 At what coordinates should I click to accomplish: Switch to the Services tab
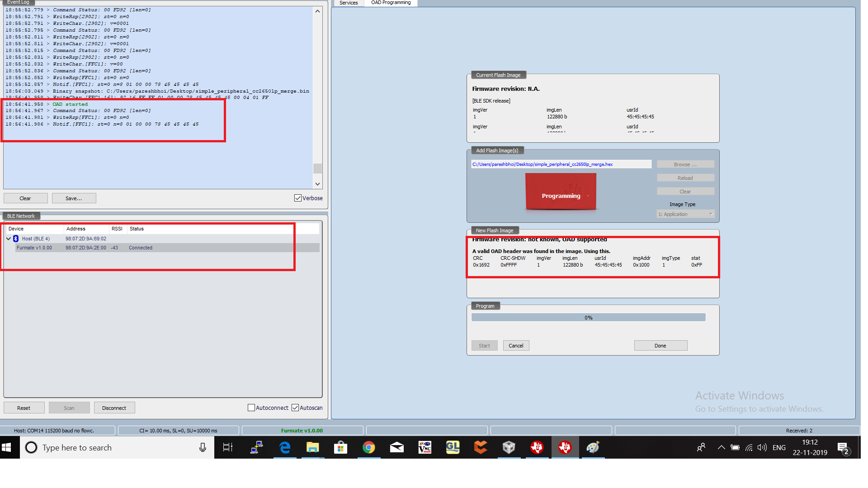point(348,3)
